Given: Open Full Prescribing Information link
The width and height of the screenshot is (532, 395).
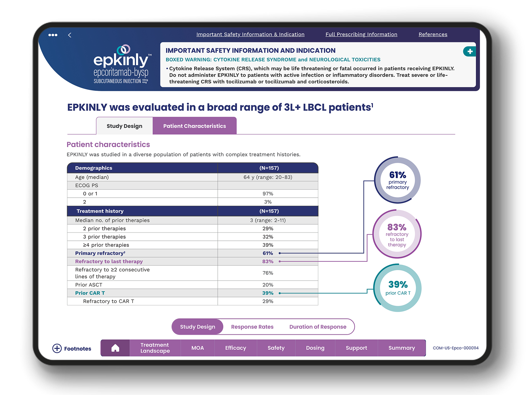Looking at the screenshot, I should 361,34.
